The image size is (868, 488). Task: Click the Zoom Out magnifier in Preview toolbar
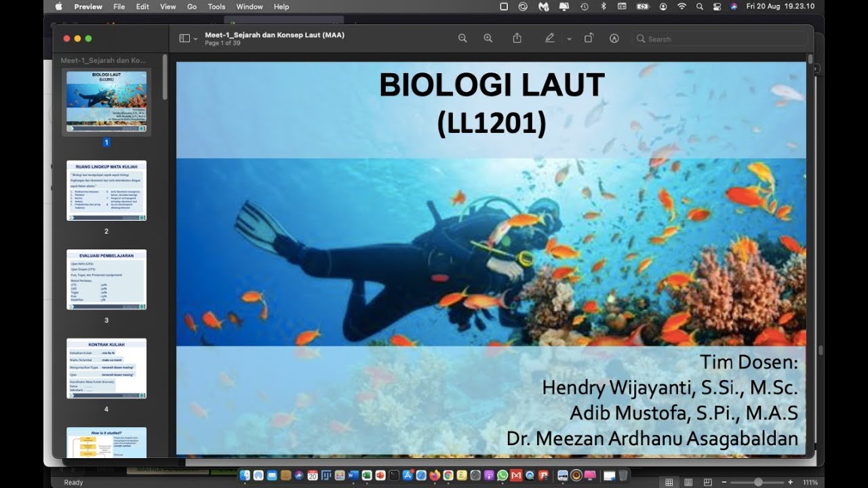(462, 39)
